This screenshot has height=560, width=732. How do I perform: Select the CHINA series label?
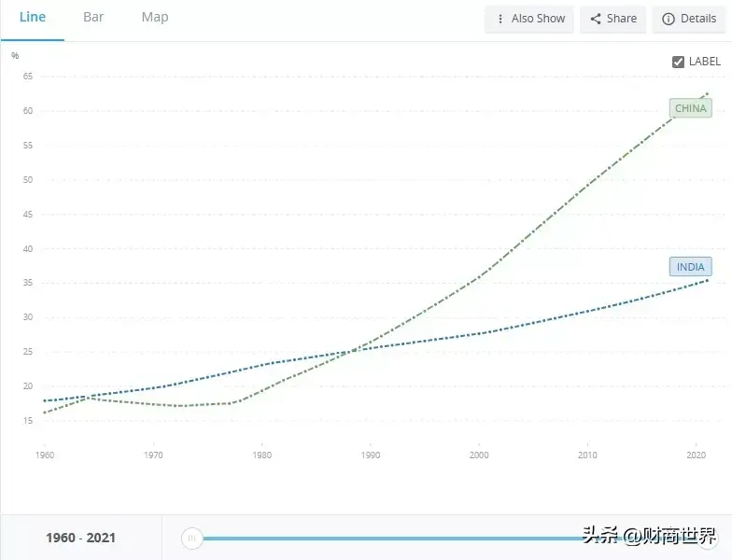690,108
